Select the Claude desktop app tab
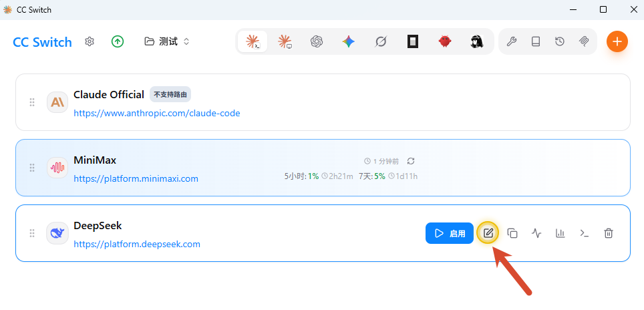 (x=284, y=41)
